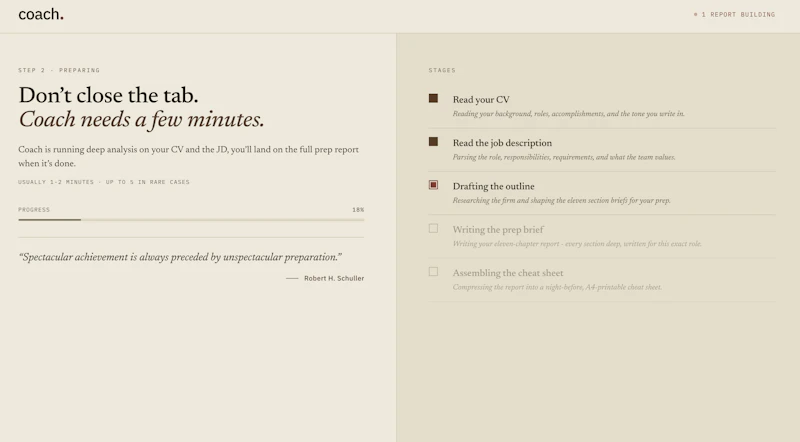800x442 pixels.
Task: Click the 18% progress value
Action: click(x=358, y=210)
